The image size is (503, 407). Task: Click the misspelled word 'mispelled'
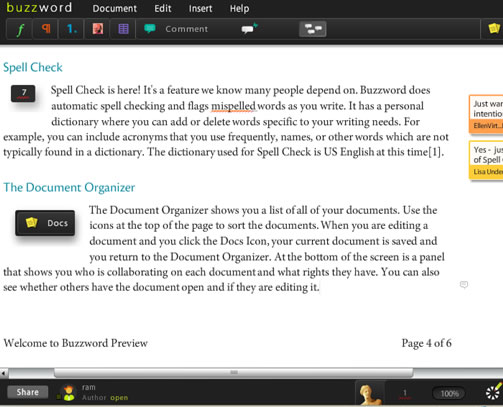coord(233,106)
